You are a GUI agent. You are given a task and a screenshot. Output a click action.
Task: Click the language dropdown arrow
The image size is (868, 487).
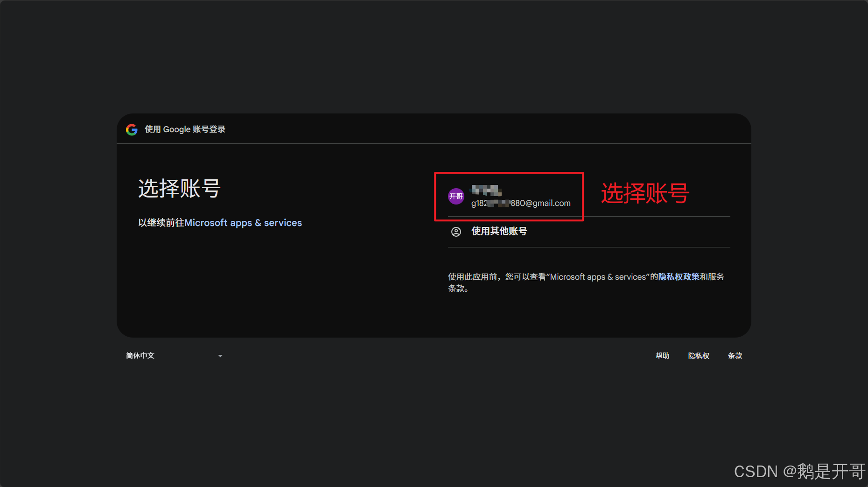pyautogui.click(x=220, y=356)
